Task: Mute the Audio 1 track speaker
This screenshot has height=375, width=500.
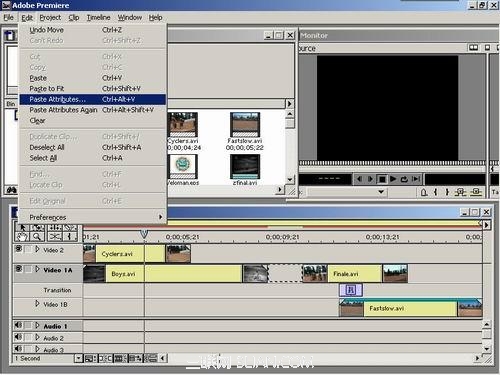Action: click(x=18, y=325)
